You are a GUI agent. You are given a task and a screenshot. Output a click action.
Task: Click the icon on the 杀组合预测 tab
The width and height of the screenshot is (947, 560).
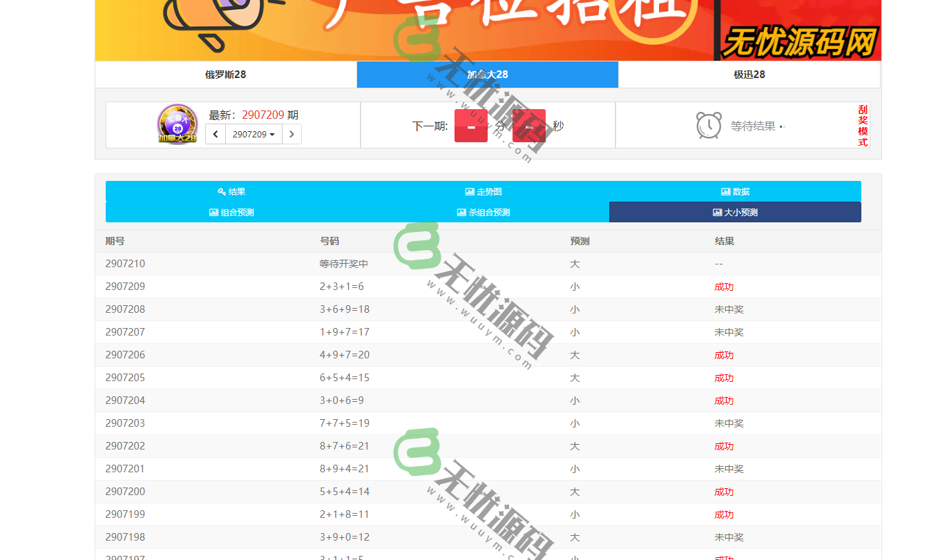[461, 212]
